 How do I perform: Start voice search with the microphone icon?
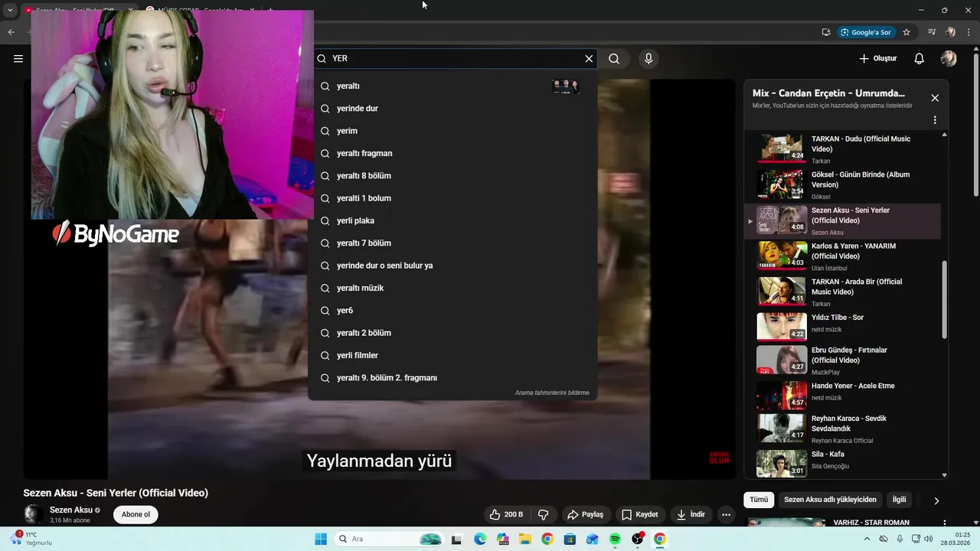tap(648, 58)
